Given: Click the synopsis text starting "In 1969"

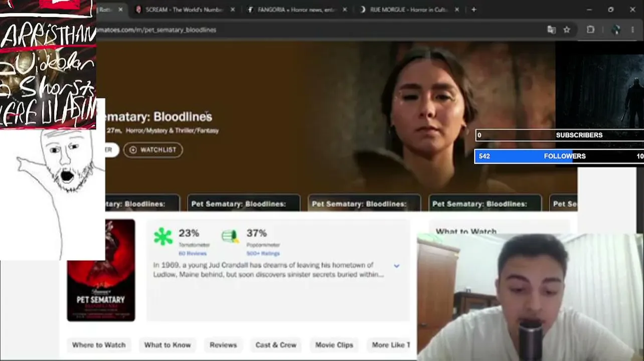Looking at the screenshot, I should pyautogui.click(x=268, y=270).
